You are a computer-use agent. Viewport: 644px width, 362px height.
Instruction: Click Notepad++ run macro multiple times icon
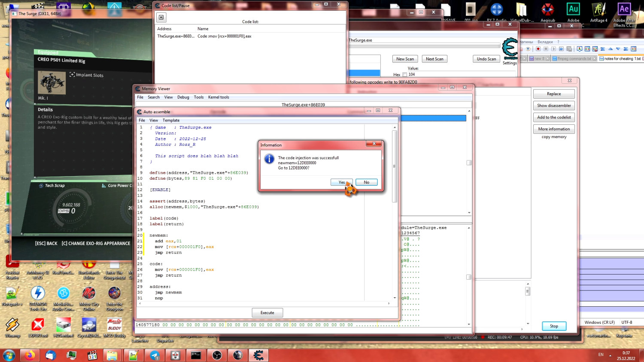coord(561,49)
